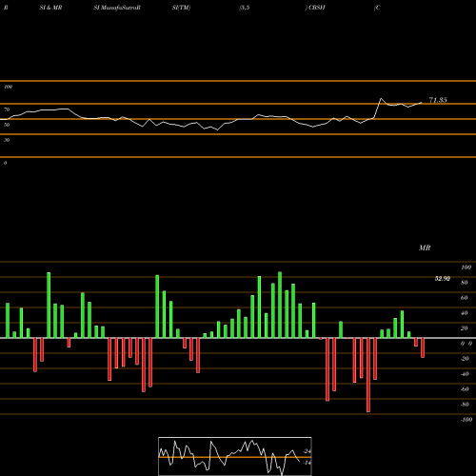476x476 pixels.
Task: Click the 80 label on MR axis
Action: click(465, 283)
